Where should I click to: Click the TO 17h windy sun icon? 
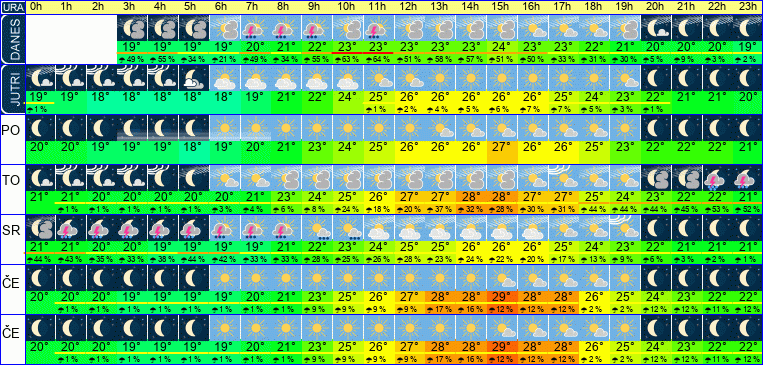coord(563,179)
